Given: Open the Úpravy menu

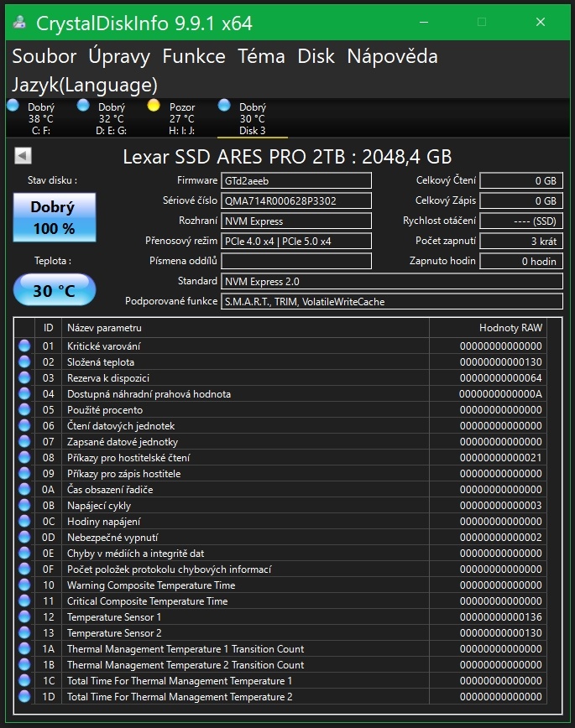Looking at the screenshot, I should pyautogui.click(x=119, y=57).
